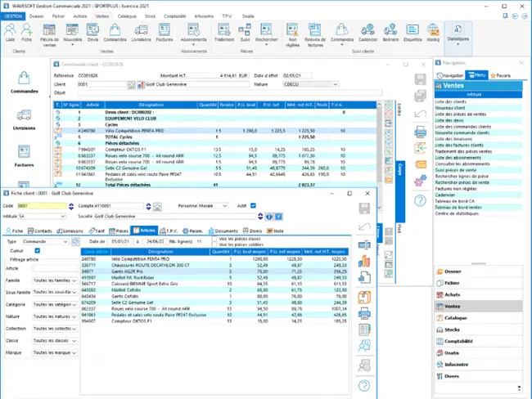This screenshot has height=399, width=532.
Task: Select order line Selle C2 Genuine Gel
Action: (x=215, y=168)
